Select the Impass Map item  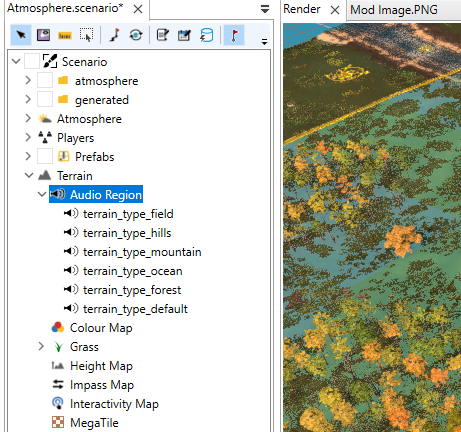point(102,385)
